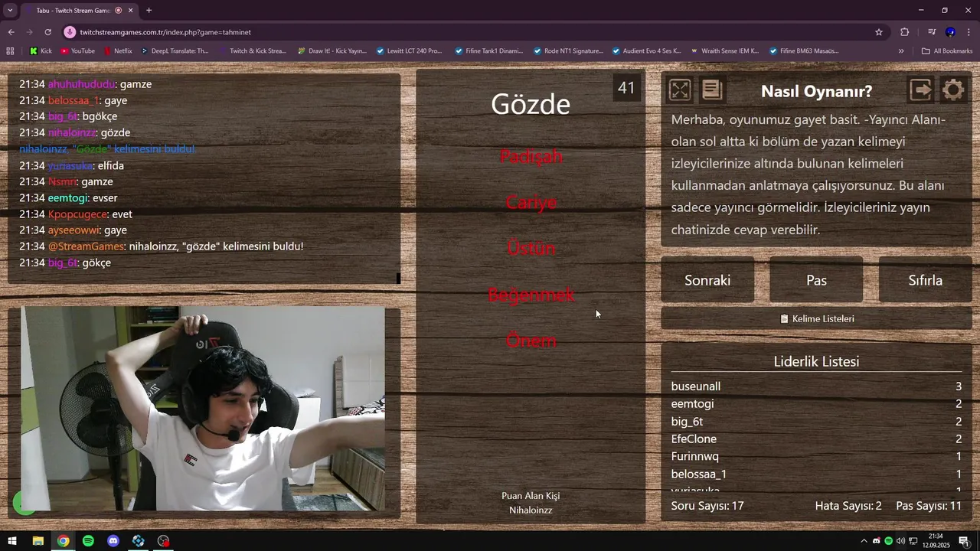This screenshot has width=980, height=551.
Task: Click the Sonraki button
Action: pos(707,280)
